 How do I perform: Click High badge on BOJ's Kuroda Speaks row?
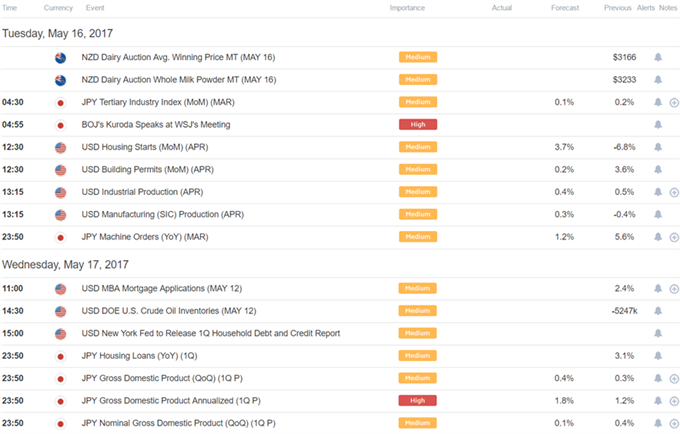[419, 125]
